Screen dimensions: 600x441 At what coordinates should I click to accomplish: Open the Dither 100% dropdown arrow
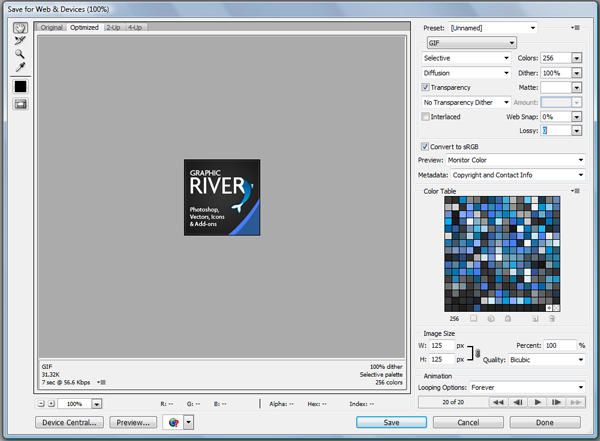coord(576,73)
